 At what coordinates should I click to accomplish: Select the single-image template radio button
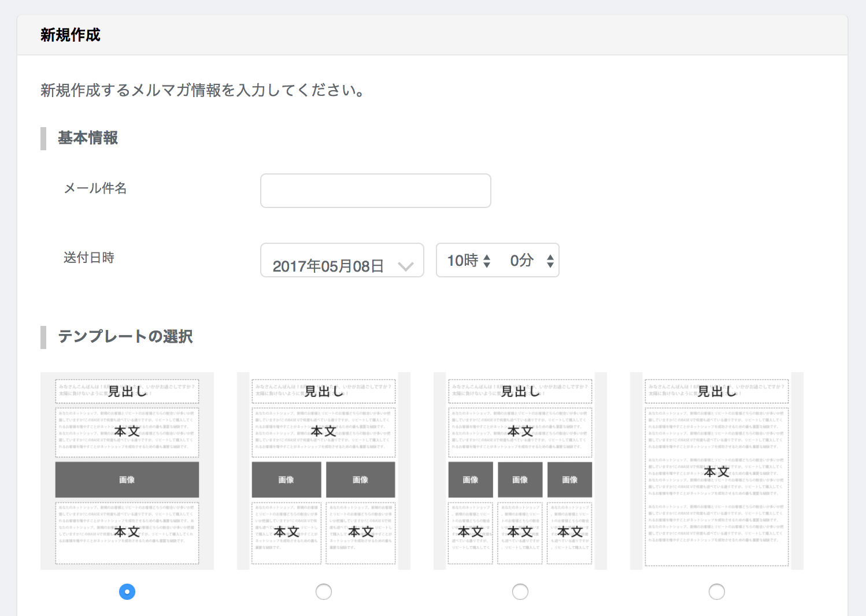pyautogui.click(x=127, y=592)
